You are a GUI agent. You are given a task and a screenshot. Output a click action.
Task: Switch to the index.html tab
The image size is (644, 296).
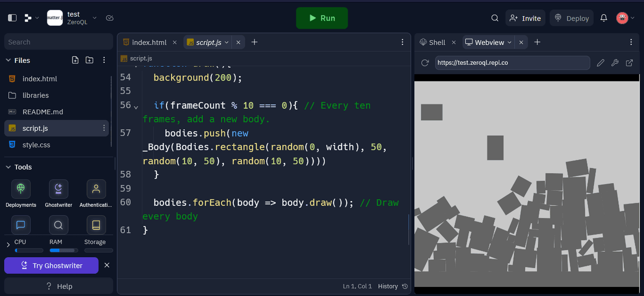click(148, 42)
